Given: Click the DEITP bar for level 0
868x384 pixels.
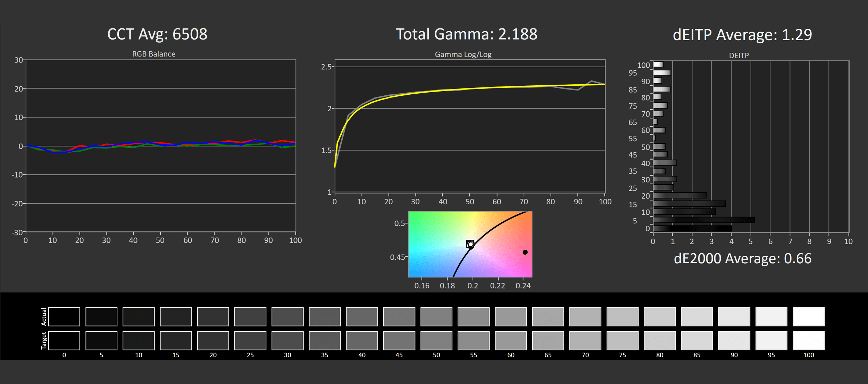Looking at the screenshot, I should 692,228.
